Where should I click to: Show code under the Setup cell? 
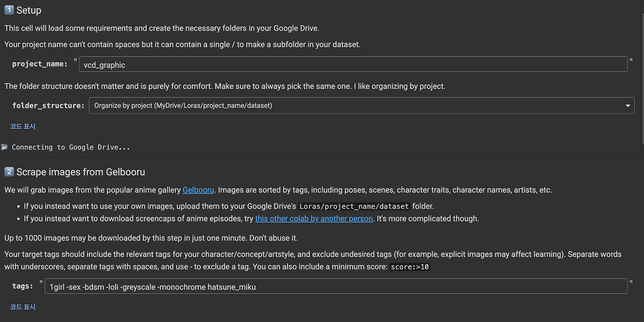[x=23, y=126]
